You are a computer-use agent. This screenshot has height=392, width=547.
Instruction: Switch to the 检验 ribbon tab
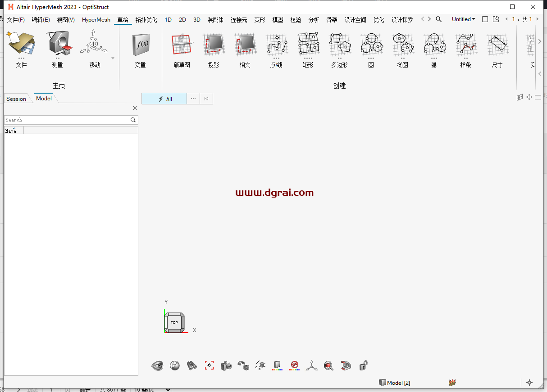[x=296, y=20]
